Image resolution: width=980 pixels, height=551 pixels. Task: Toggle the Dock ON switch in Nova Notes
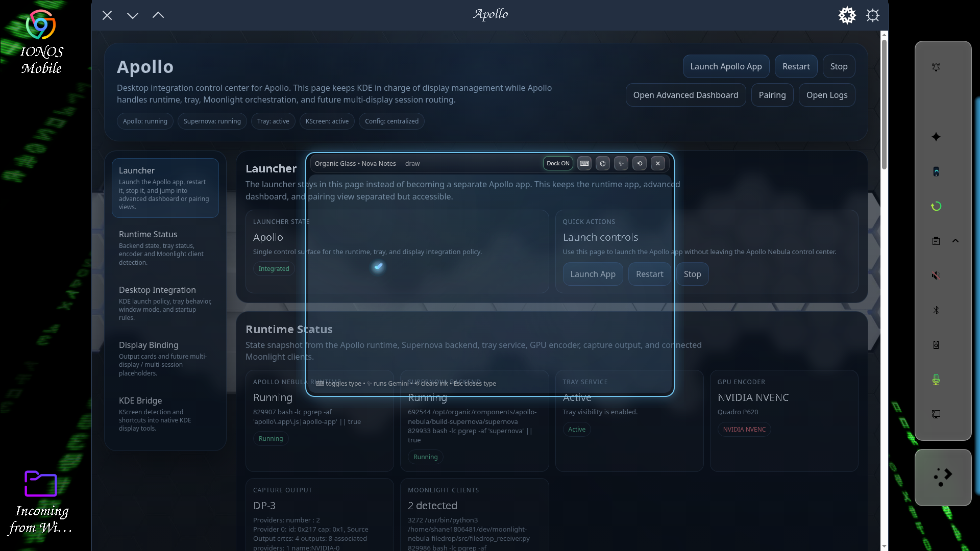tap(558, 163)
